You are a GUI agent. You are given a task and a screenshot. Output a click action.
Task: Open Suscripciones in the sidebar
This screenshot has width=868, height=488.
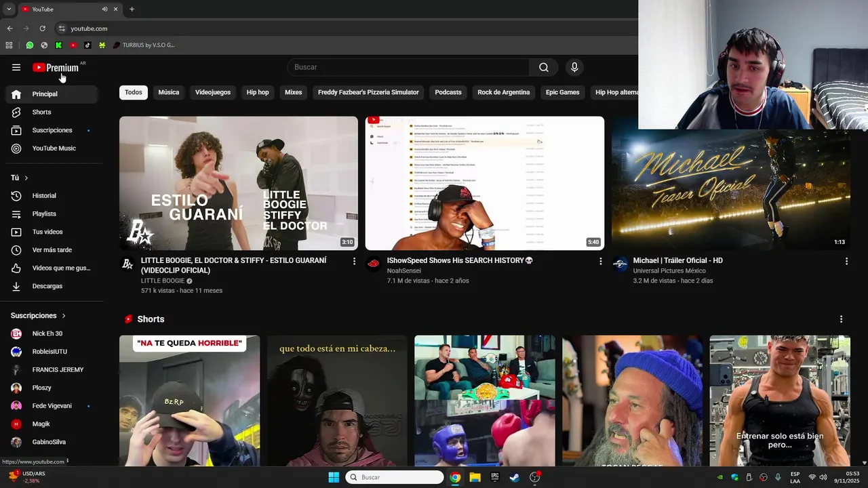[52, 130]
